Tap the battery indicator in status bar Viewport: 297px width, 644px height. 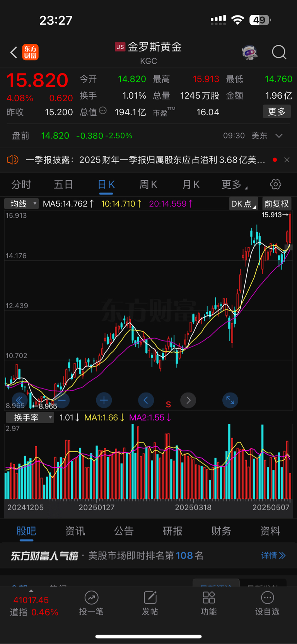coord(260,20)
